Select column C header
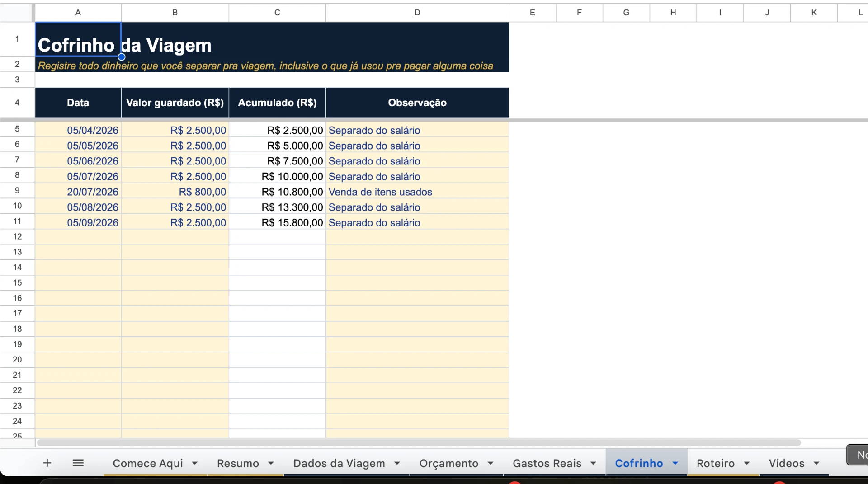 pyautogui.click(x=277, y=13)
